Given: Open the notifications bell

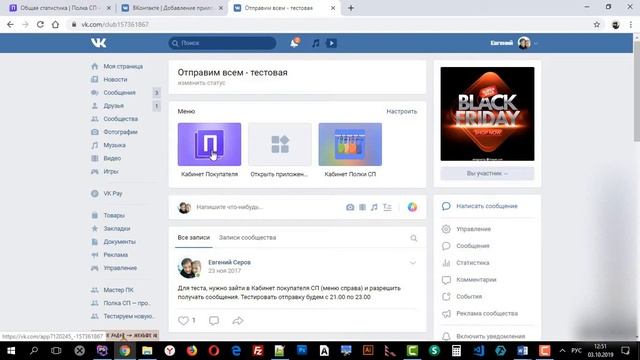Looking at the screenshot, I should pos(295,43).
